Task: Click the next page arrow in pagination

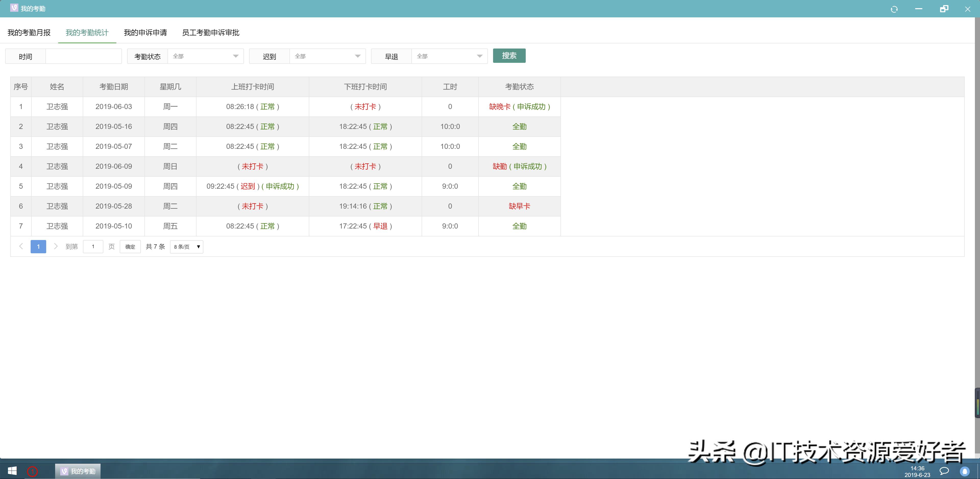Action: [56, 246]
